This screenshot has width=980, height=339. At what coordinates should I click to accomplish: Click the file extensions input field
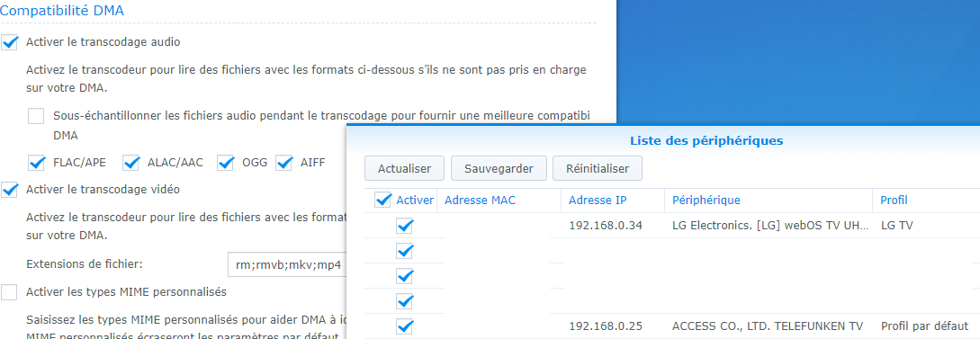click(287, 264)
